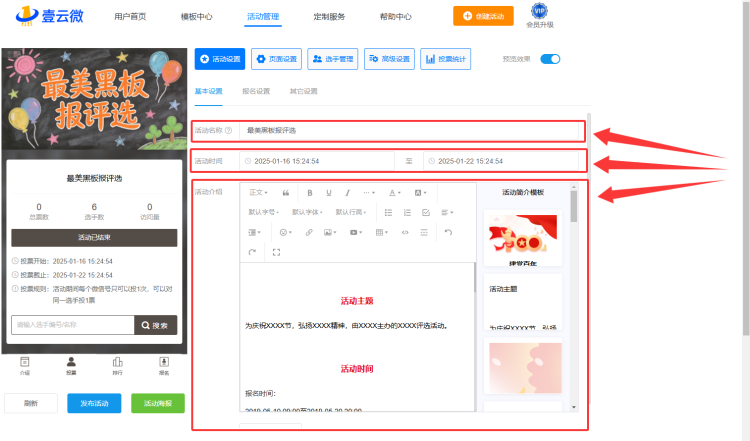Open 定制服务 in top navigation
This screenshot has width=750, height=441.
point(329,17)
